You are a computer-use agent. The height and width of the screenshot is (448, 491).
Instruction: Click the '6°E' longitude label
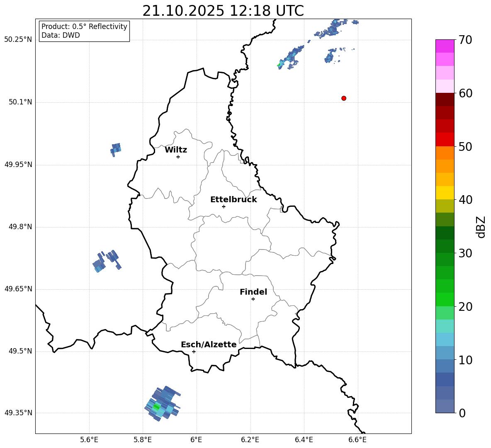[x=197, y=440]
